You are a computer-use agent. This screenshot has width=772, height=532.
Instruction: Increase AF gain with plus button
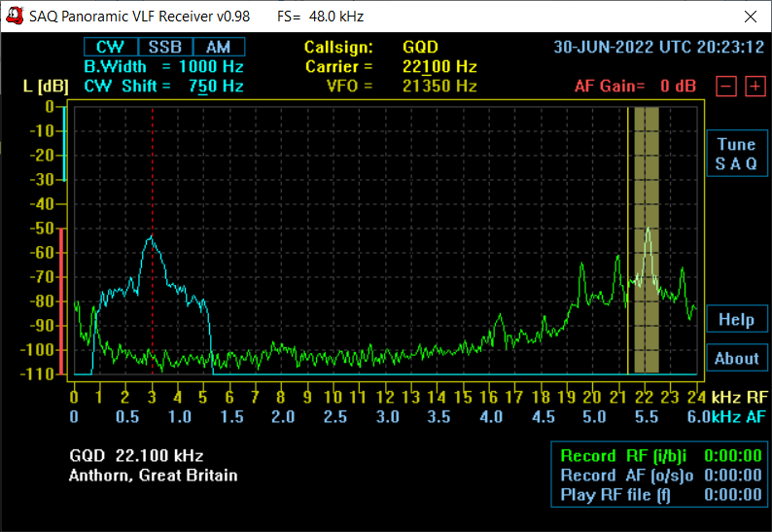tap(754, 86)
